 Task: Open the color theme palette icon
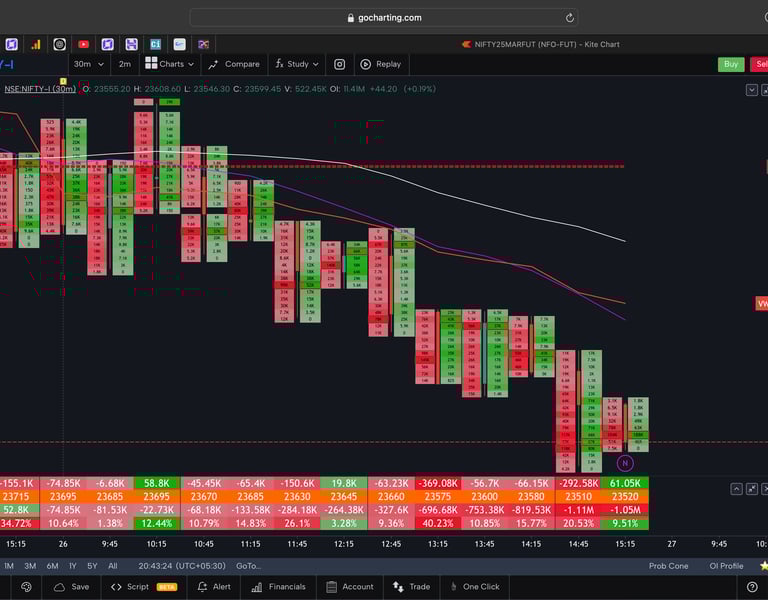26,587
